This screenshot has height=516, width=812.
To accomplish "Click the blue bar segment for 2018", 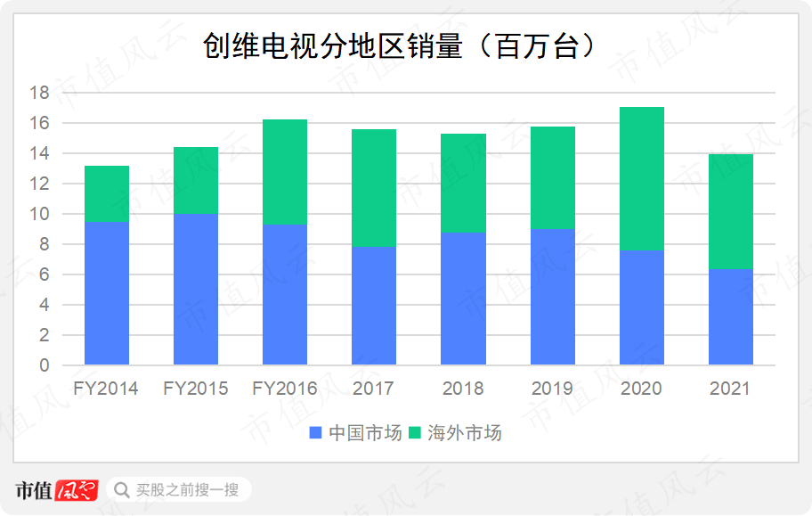I will (463, 299).
